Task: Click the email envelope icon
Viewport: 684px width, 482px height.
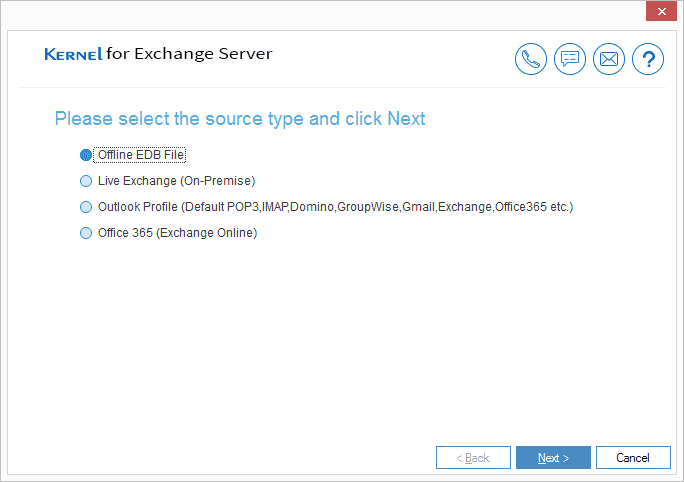Action: pyautogui.click(x=609, y=59)
